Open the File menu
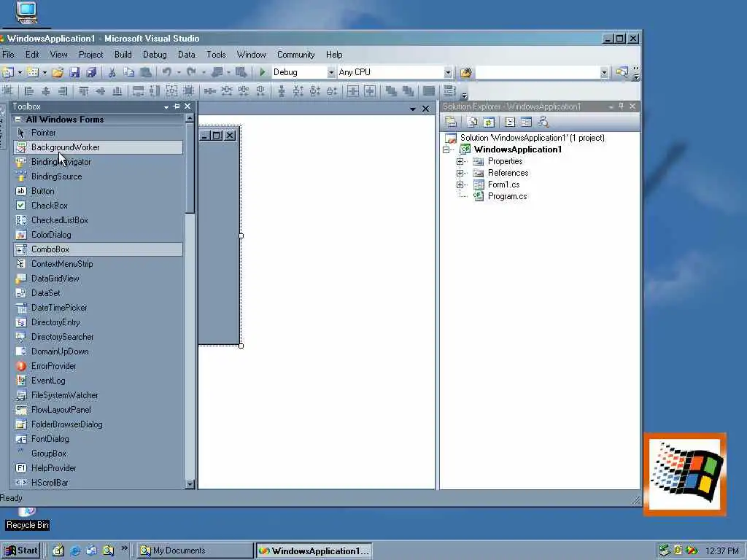This screenshot has width=747, height=560. [x=8, y=55]
